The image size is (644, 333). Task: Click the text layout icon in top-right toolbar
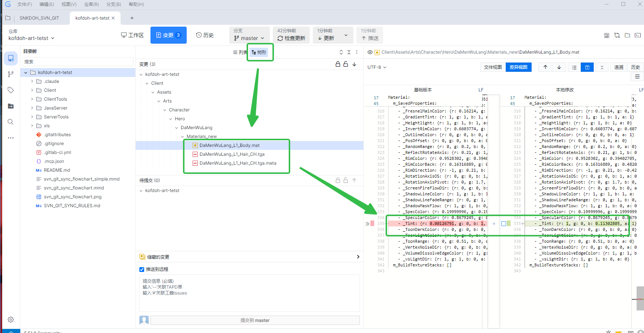[x=607, y=36]
